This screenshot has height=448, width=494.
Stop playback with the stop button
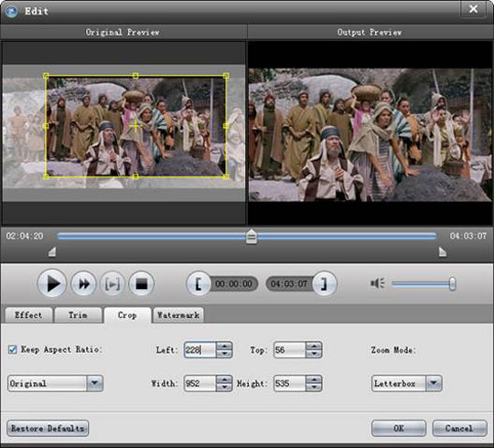click(142, 283)
